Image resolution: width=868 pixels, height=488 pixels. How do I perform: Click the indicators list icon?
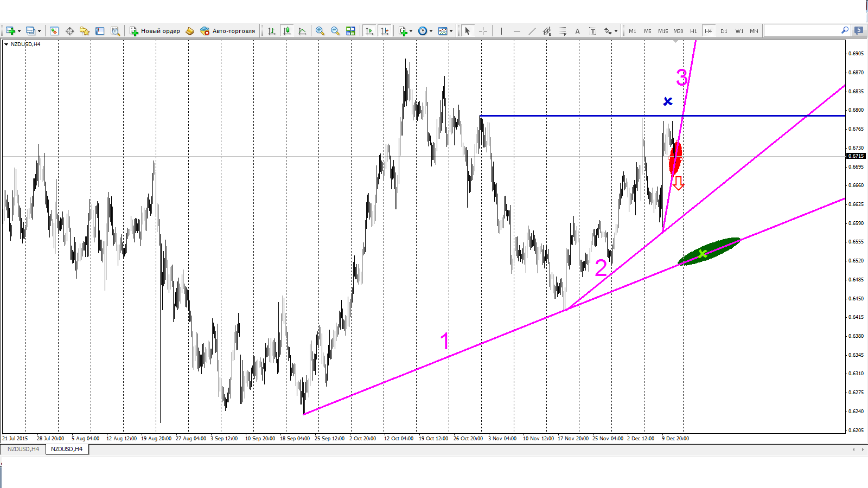403,31
